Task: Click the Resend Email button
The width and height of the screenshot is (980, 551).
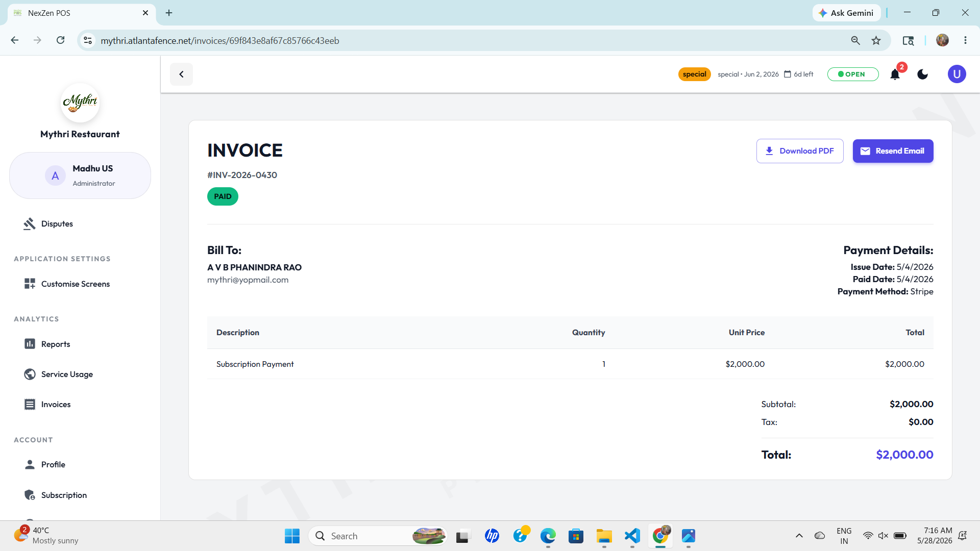Action: (x=893, y=151)
